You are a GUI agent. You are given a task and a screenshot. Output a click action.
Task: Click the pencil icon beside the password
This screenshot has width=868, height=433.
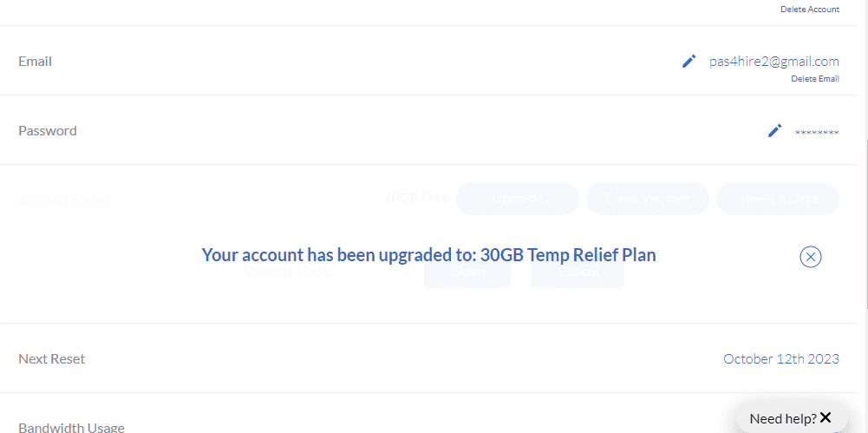[774, 130]
